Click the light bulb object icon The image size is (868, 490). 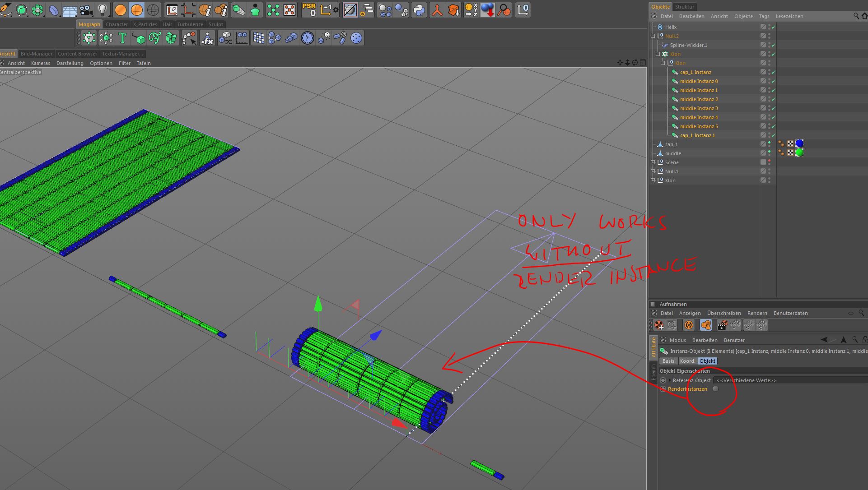point(103,9)
